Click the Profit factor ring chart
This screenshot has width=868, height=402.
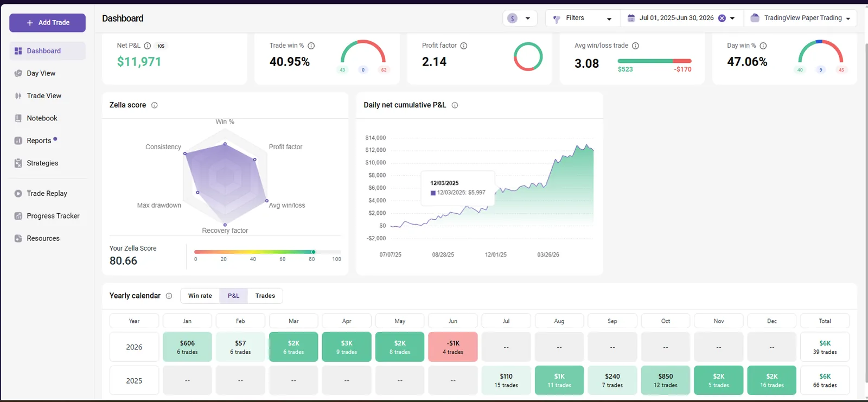528,56
